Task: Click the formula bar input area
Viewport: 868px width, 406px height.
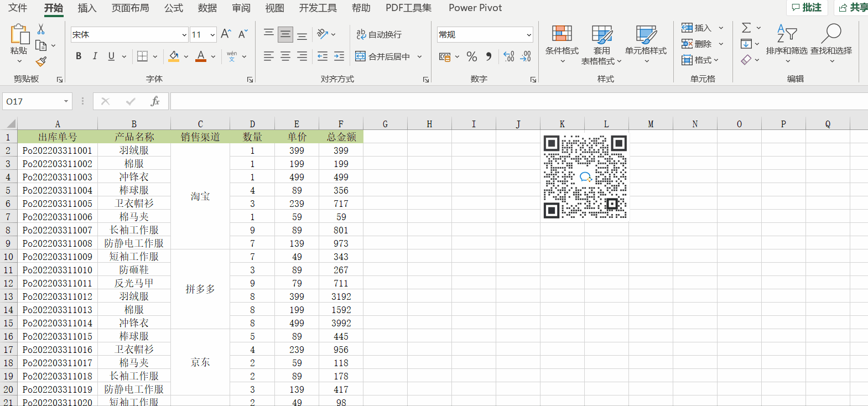Action: tap(519, 101)
